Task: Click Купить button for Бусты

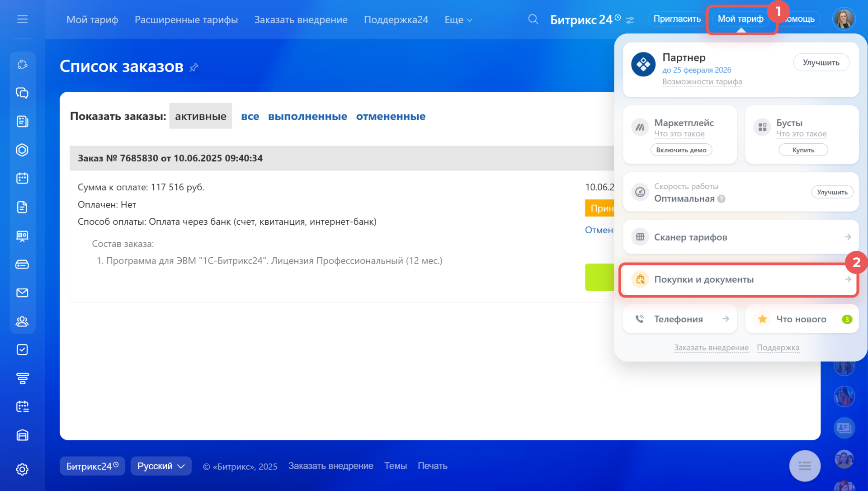Action: tap(803, 150)
